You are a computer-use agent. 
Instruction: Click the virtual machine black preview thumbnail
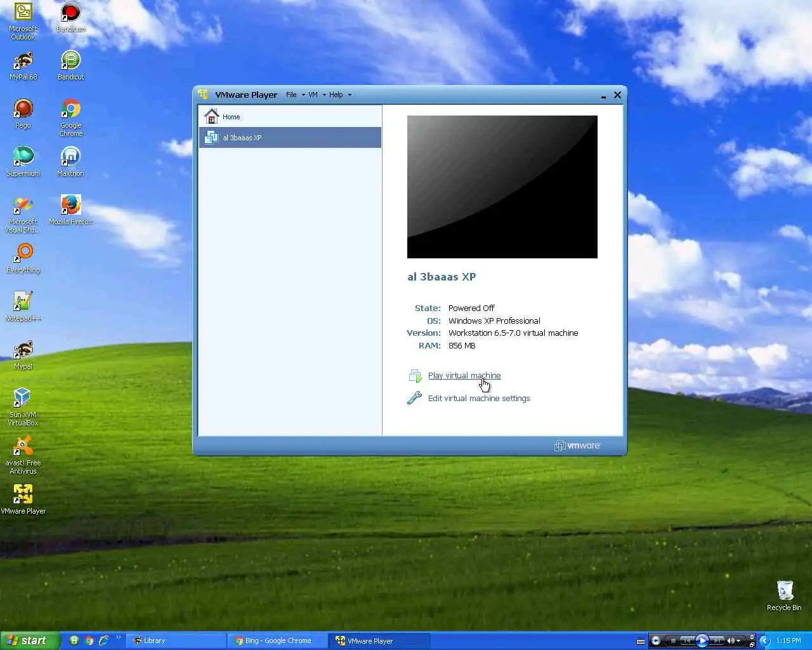(502, 187)
